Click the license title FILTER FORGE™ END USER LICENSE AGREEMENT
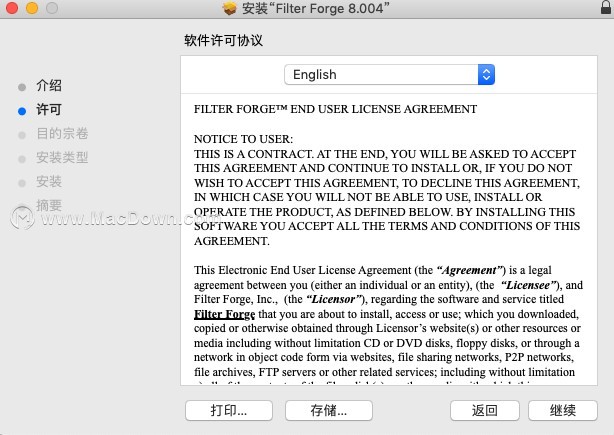614x435 pixels. (336, 109)
